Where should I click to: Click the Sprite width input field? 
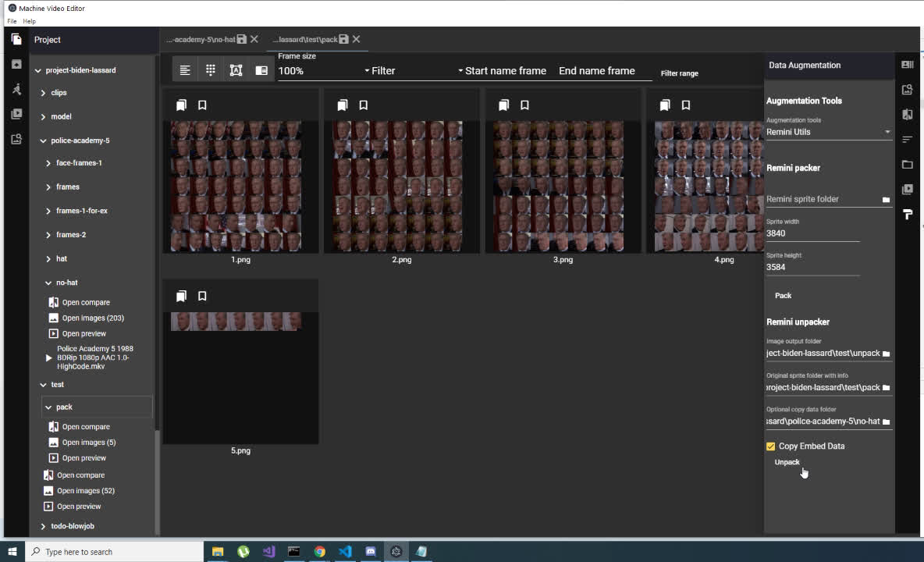click(812, 233)
